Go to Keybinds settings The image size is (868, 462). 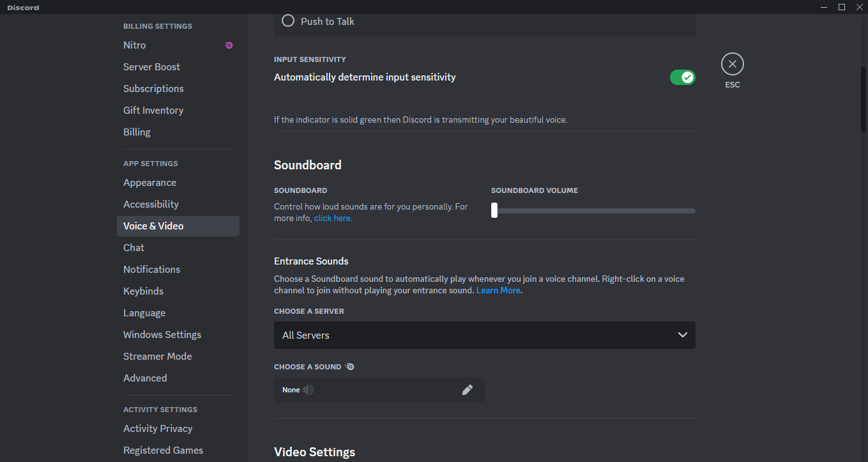click(178, 291)
